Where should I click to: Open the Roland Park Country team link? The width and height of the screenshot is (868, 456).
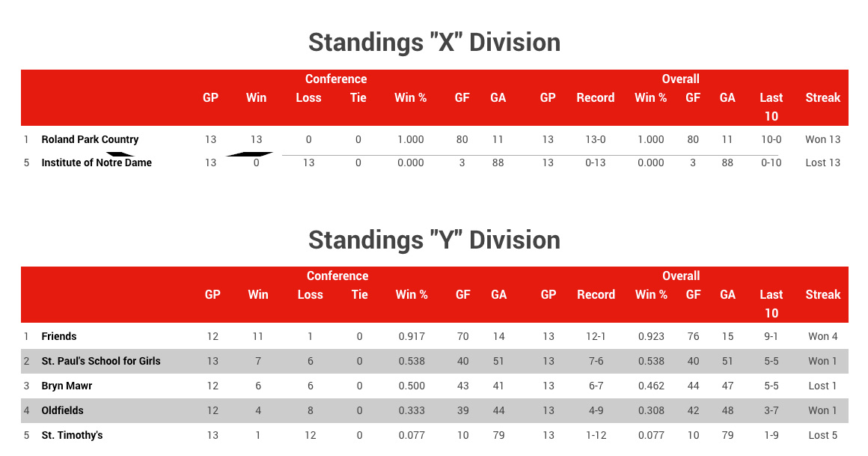(90, 139)
